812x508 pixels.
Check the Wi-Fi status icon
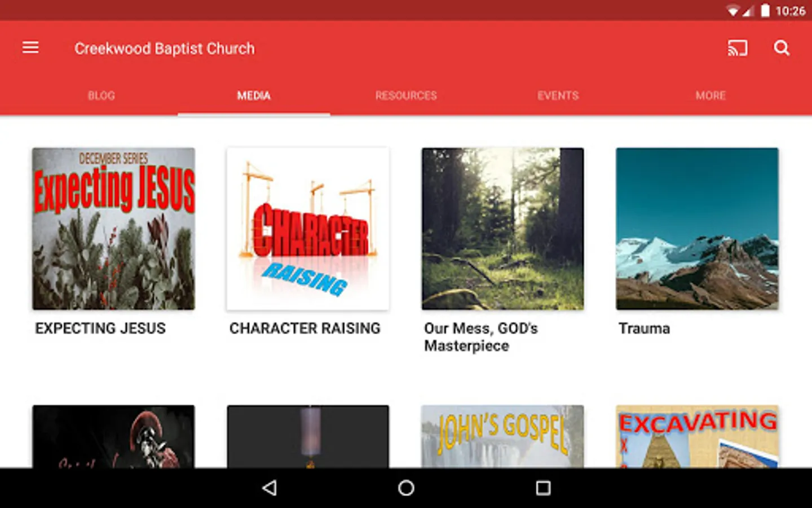pos(732,11)
